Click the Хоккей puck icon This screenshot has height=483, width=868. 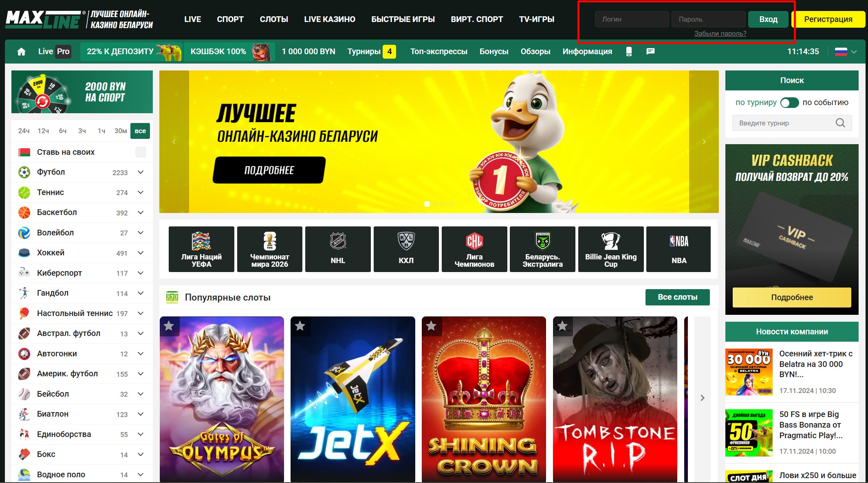pos(24,253)
